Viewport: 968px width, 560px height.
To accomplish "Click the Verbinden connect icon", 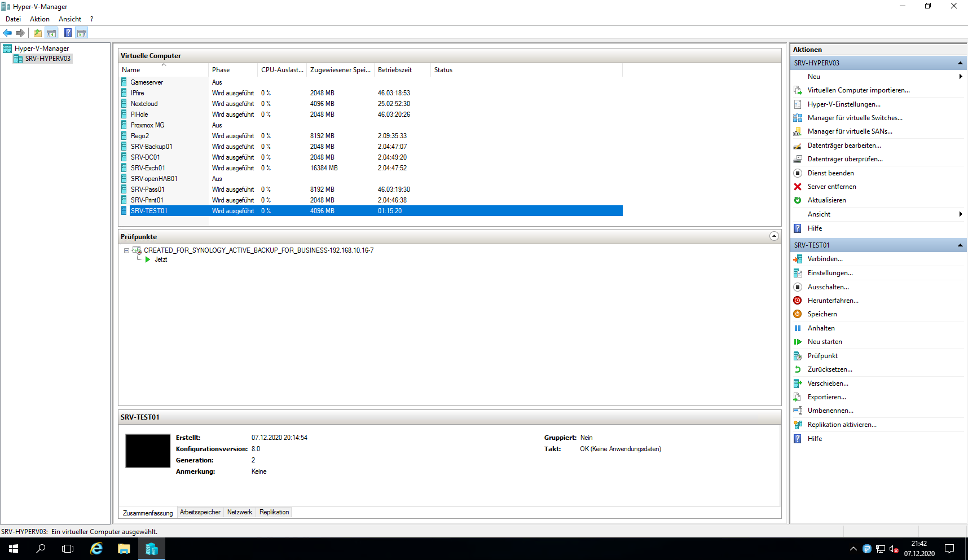I will [798, 259].
